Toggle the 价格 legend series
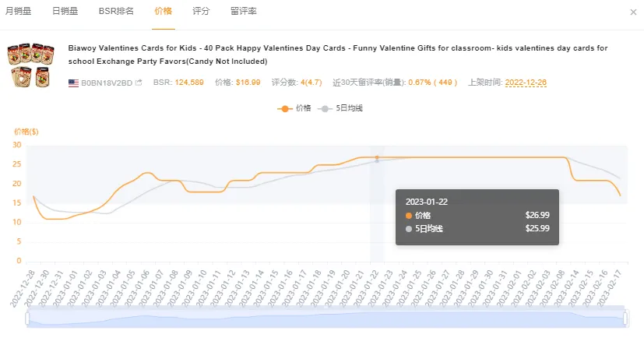 tap(295, 108)
